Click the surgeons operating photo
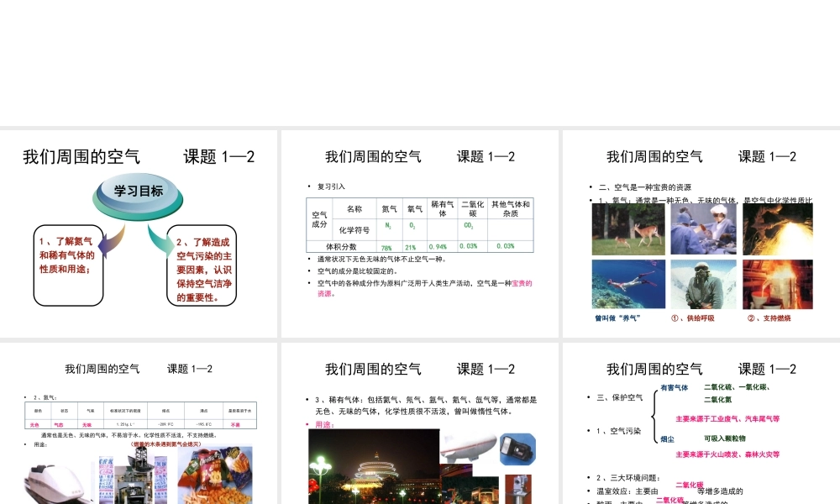Viewport: 840px width, 504px height. pyautogui.click(x=703, y=229)
